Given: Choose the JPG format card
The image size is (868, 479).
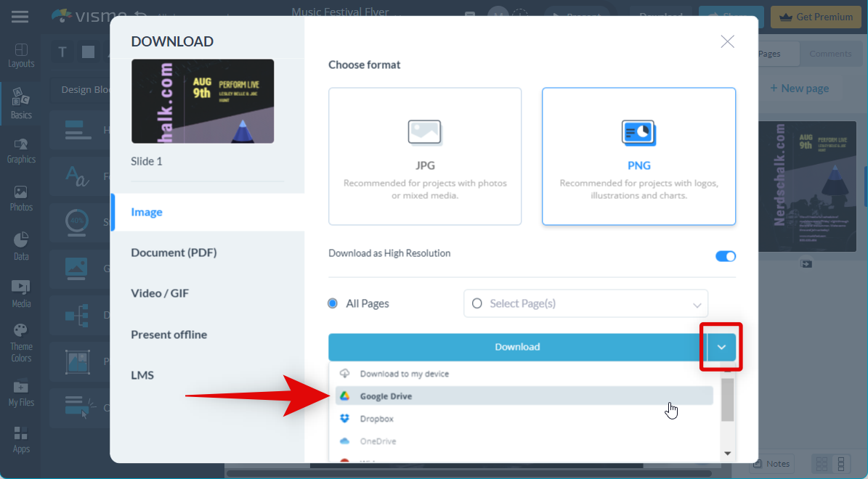Looking at the screenshot, I should coord(425,156).
